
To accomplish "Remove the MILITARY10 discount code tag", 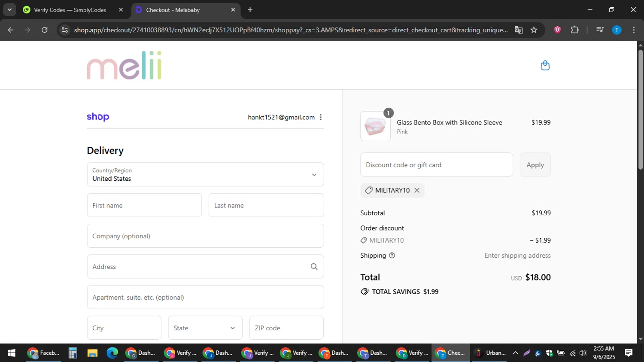I will point(417,190).
